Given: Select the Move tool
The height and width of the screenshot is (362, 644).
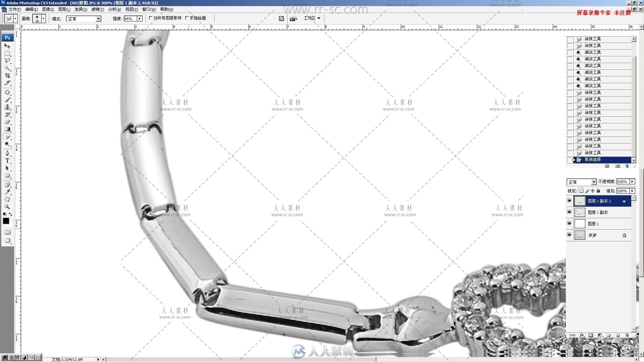Looking at the screenshot, I should pyautogui.click(x=7, y=46).
